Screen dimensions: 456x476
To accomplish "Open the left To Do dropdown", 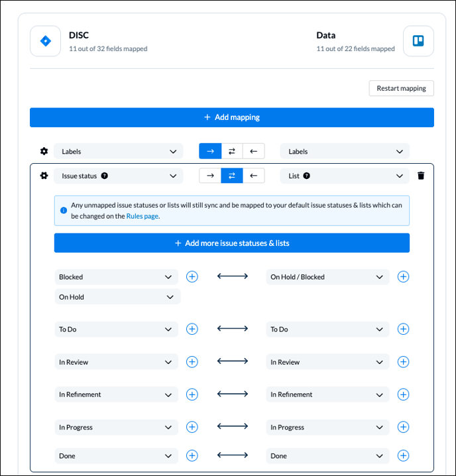I will [x=116, y=329].
